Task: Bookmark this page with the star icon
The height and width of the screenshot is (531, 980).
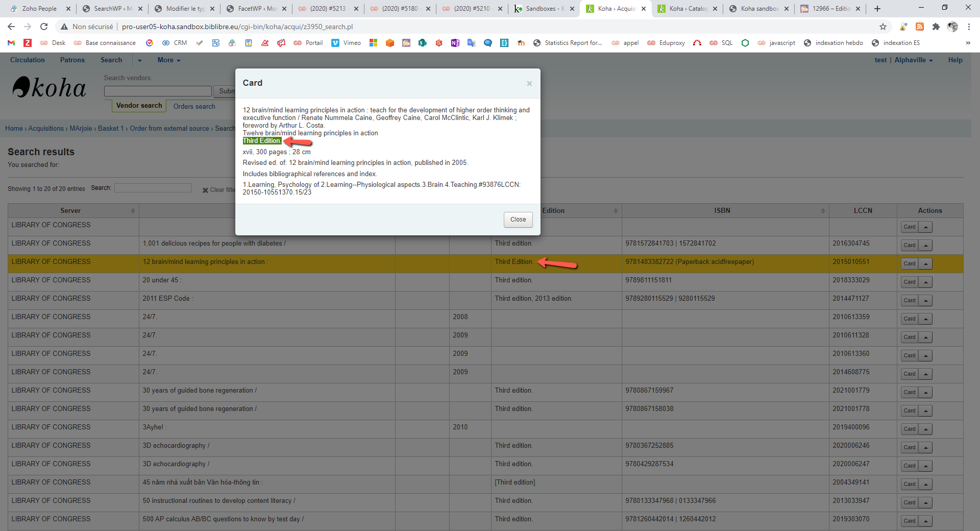Action: pyautogui.click(x=883, y=27)
